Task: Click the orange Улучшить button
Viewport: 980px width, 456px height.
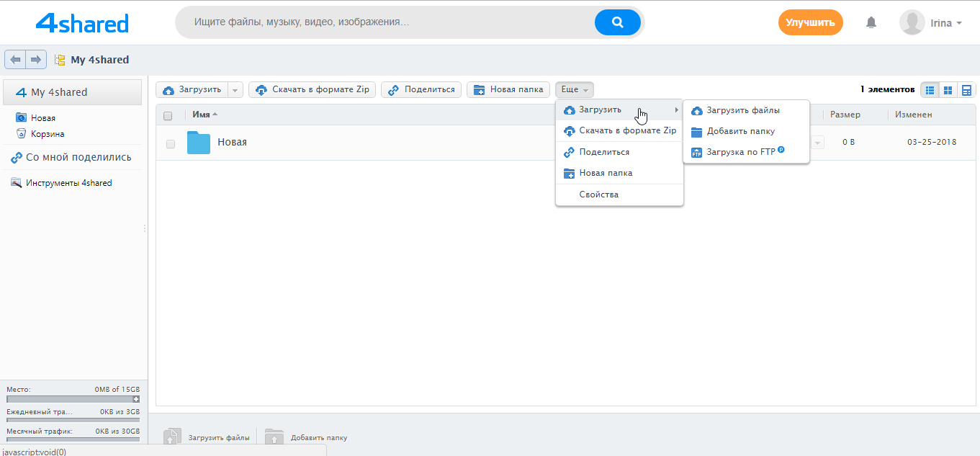Action: pos(810,22)
